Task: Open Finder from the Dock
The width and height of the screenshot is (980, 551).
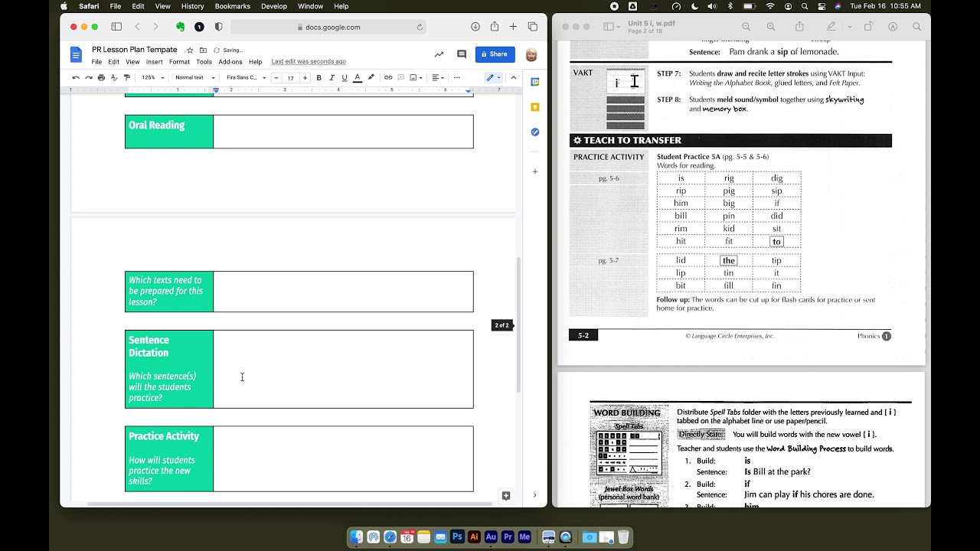Action: (x=357, y=537)
